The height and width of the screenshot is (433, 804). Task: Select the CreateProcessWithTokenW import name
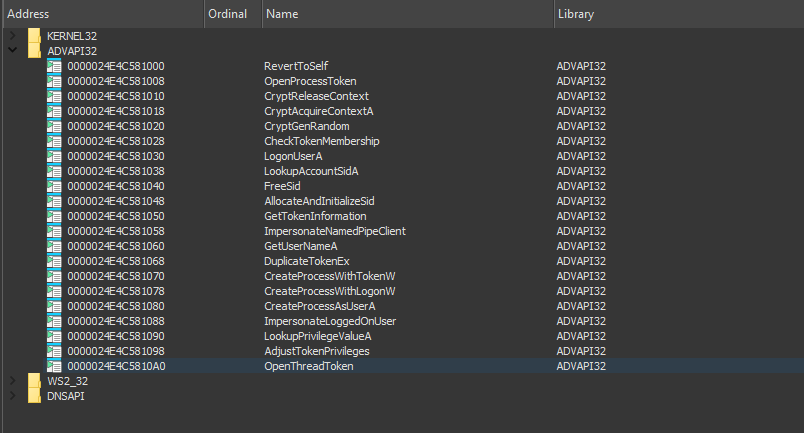point(330,276)
